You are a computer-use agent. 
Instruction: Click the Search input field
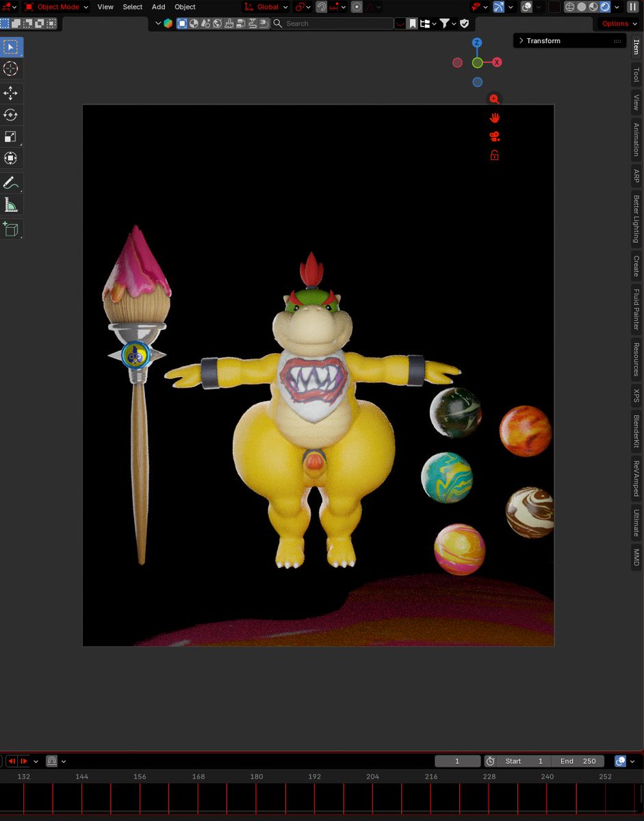click(332, 23)
